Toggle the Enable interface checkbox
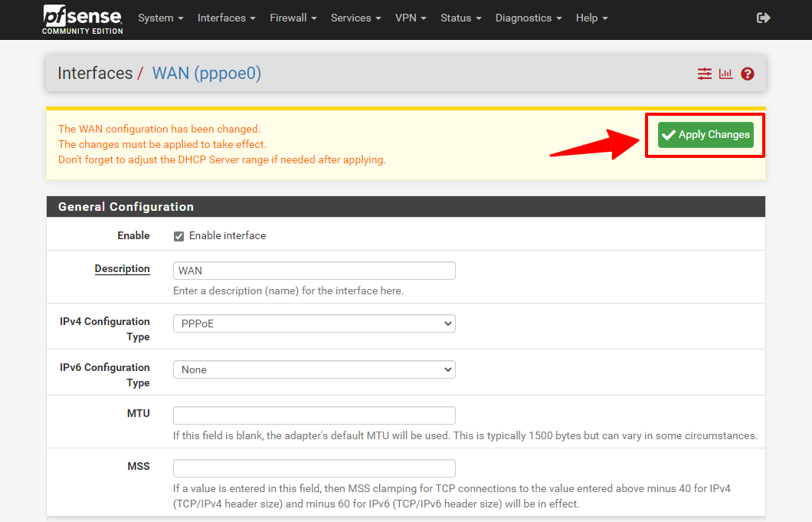This screenshot has width=812, height=522. pyautogui.click(x=178, y=236)
